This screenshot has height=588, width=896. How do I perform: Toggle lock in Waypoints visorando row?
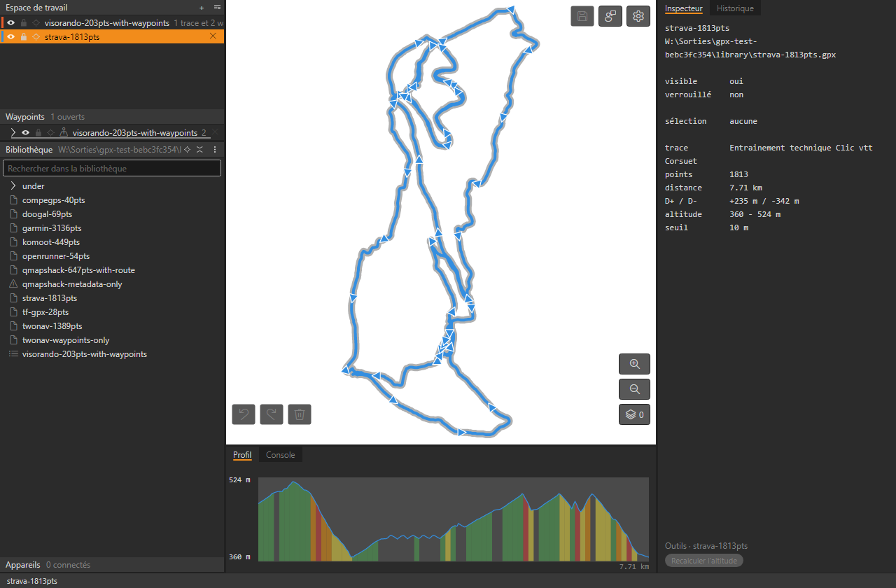(38, 132)
